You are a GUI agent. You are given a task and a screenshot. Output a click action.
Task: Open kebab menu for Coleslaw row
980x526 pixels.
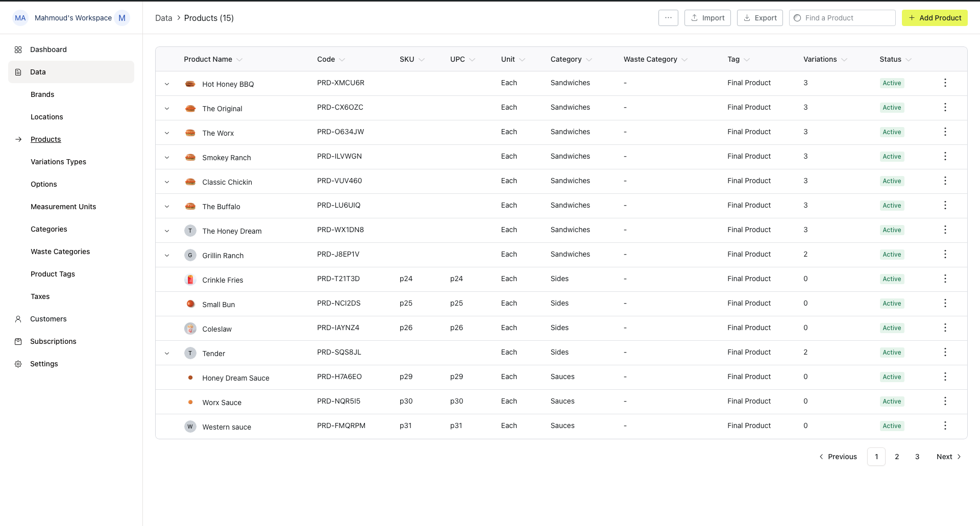click(x=945, y=328)
